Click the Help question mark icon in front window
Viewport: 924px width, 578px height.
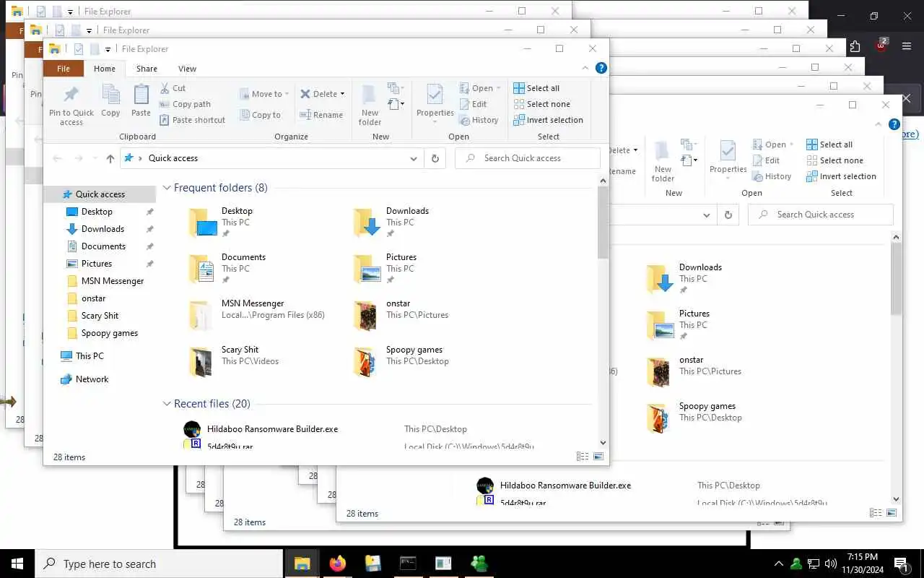[601, 69]
